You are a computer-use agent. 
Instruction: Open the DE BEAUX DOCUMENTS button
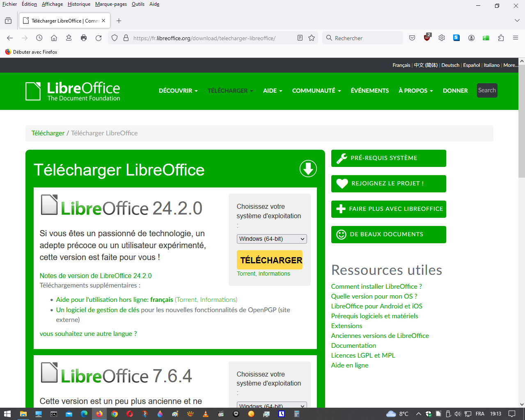388,235
